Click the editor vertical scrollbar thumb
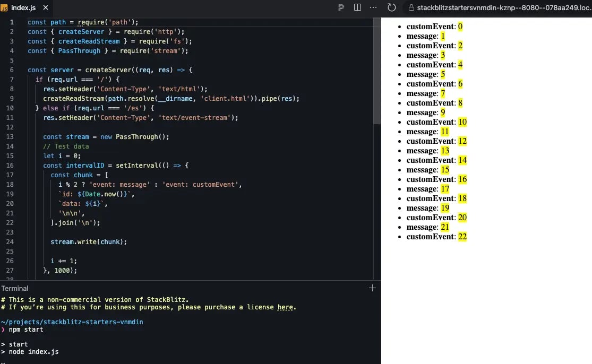The image size is (592, 364). coord(377,71)
